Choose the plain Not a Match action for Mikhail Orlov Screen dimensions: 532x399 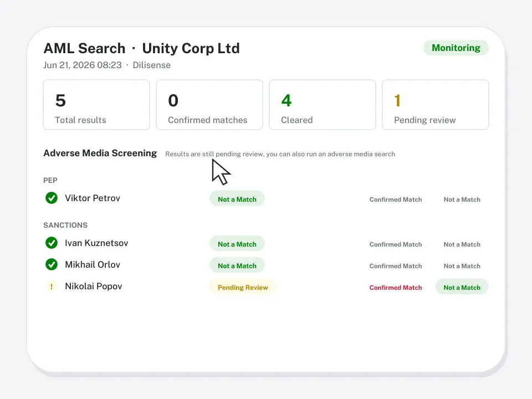pos(462,266)
